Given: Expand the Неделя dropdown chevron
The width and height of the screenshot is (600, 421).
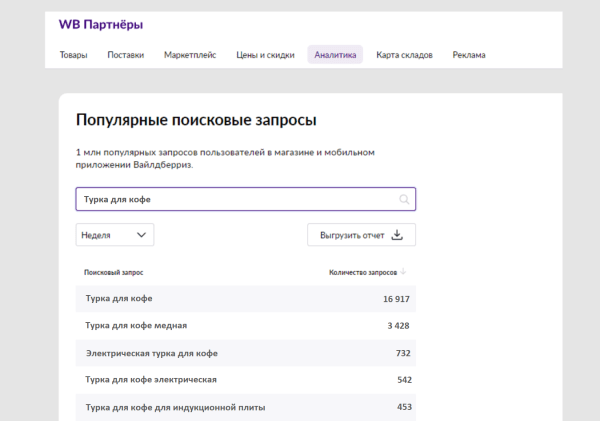Looking at the screenshot, I should point(141,235).
